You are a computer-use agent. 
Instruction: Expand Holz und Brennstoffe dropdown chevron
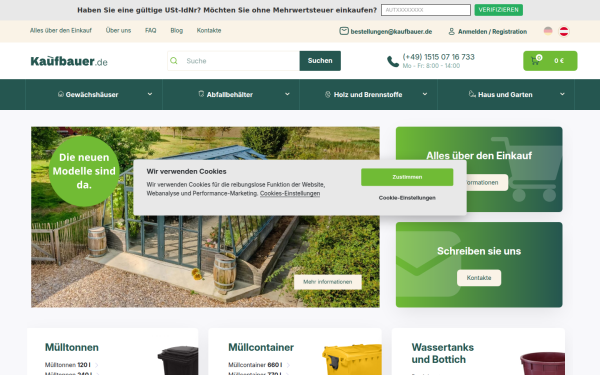pos(425,94)
